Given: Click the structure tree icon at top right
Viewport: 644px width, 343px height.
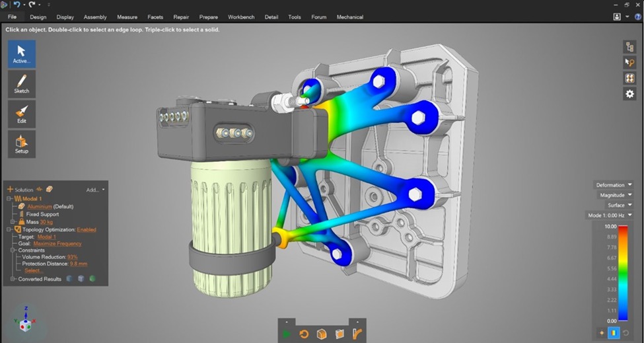Looking at the screenshot, I should point(629,47).
